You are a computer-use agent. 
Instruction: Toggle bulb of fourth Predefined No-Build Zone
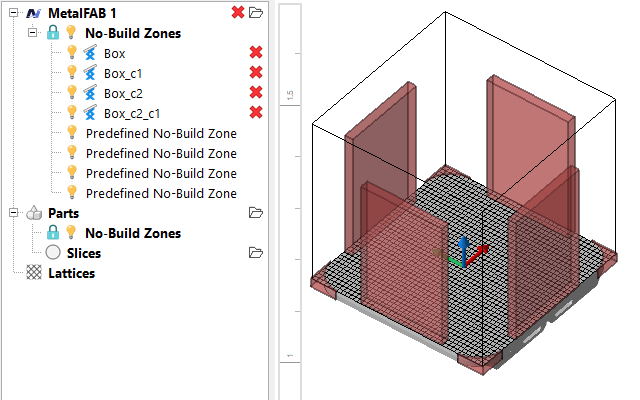click(x=72, y=192)
